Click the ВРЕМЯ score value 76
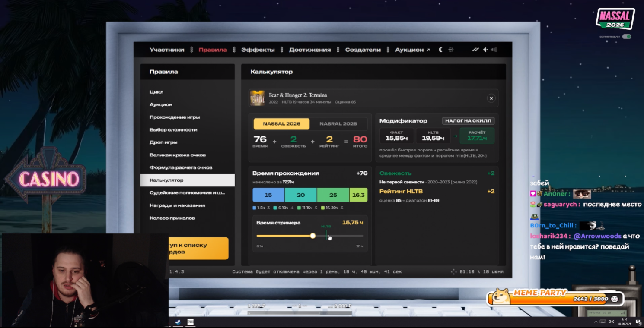The height and width of the screenshot is (328, 644). [260, 141]
